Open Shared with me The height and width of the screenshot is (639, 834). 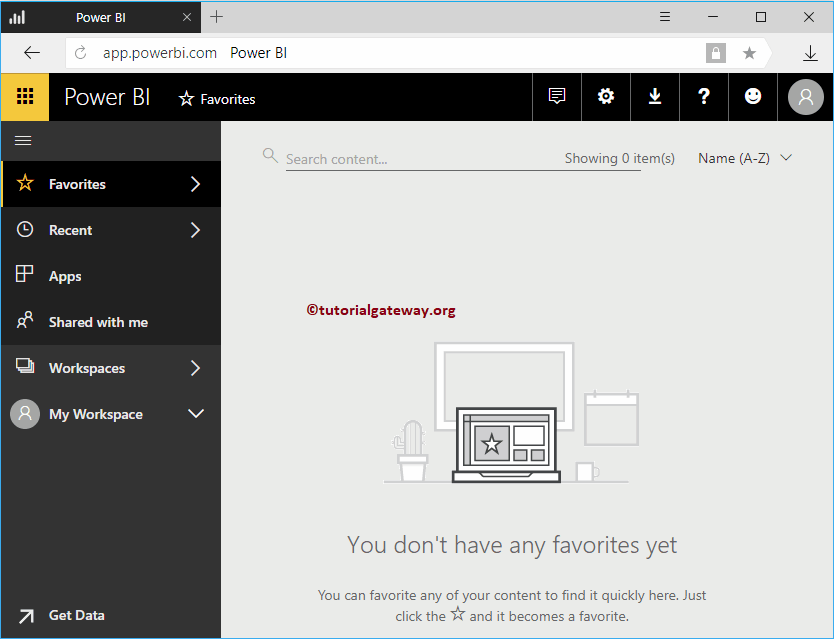[x=111, y=322]
